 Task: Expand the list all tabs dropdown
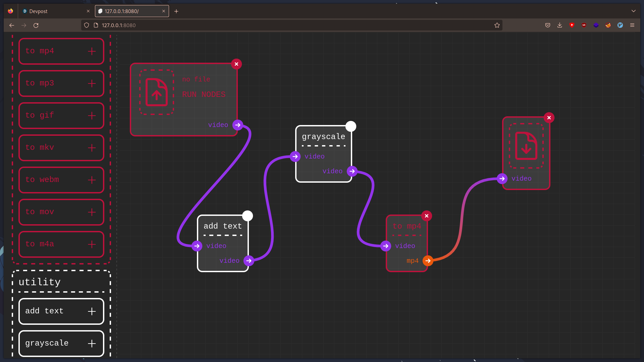pyautogui.click(x=633, y=11)
